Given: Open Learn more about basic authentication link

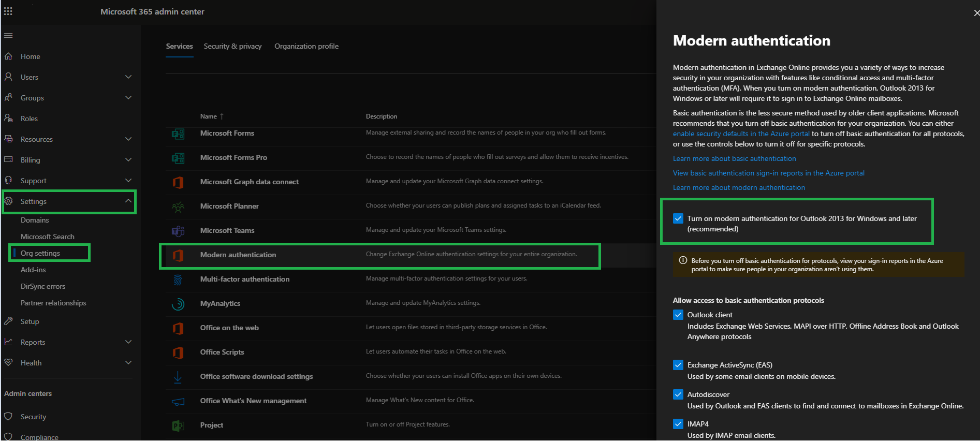Looking at the screenshot, I should pyautogui.click(x=734, y=158).
